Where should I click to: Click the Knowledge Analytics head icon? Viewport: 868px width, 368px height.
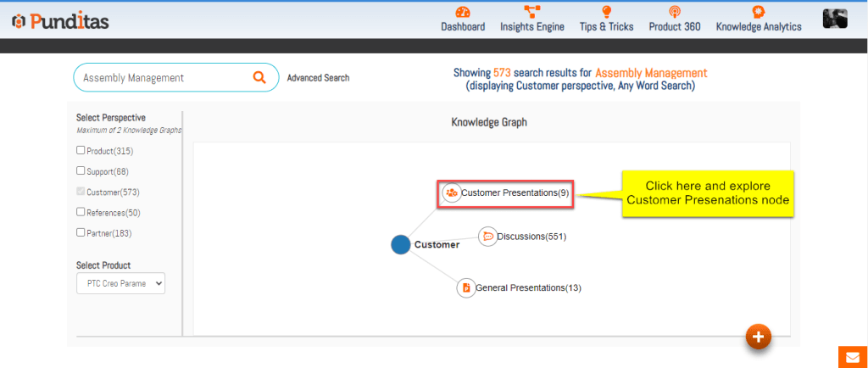(x=759, y=12)
